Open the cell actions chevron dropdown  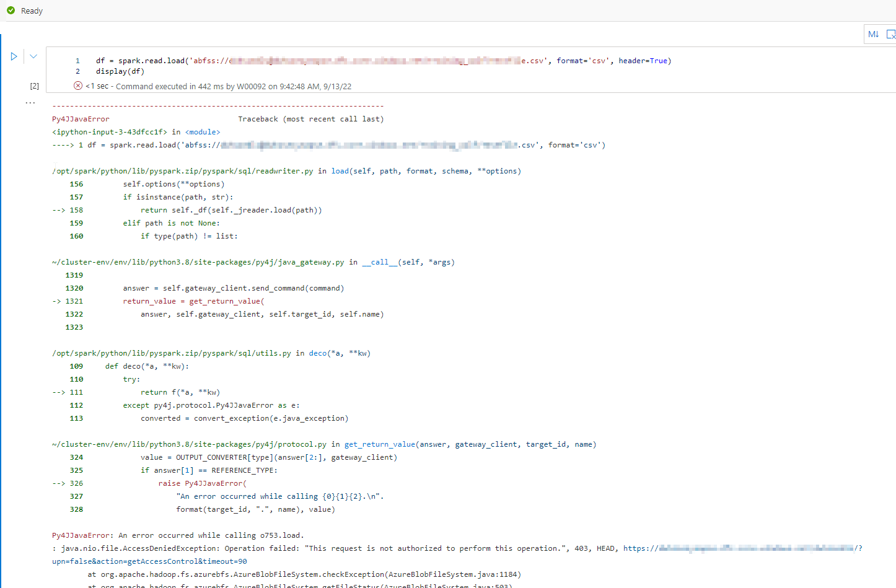tap(33, 56)
